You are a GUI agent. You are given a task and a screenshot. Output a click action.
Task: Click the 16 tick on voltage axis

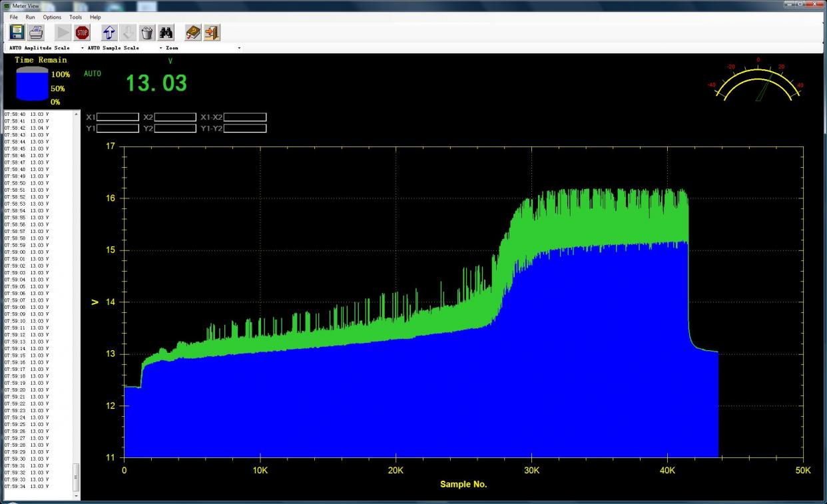click(x=111, y=198)
